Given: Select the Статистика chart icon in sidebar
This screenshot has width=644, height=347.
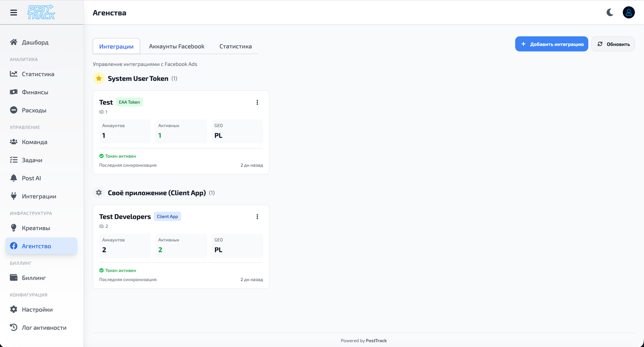Looking at the screenshot, I should (x=14, y=74).
